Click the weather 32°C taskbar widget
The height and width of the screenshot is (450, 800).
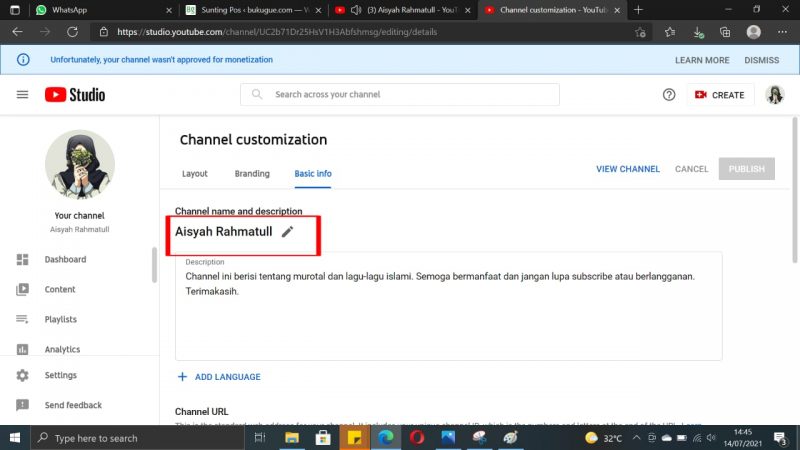(605, 438)
